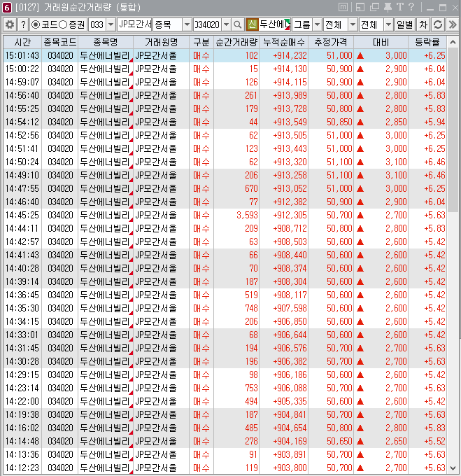The height and width of the screenshot is (476, 461).
Task: Open the second 전체 dropdown
Action: pyautogui.click(x=388, y=24)
